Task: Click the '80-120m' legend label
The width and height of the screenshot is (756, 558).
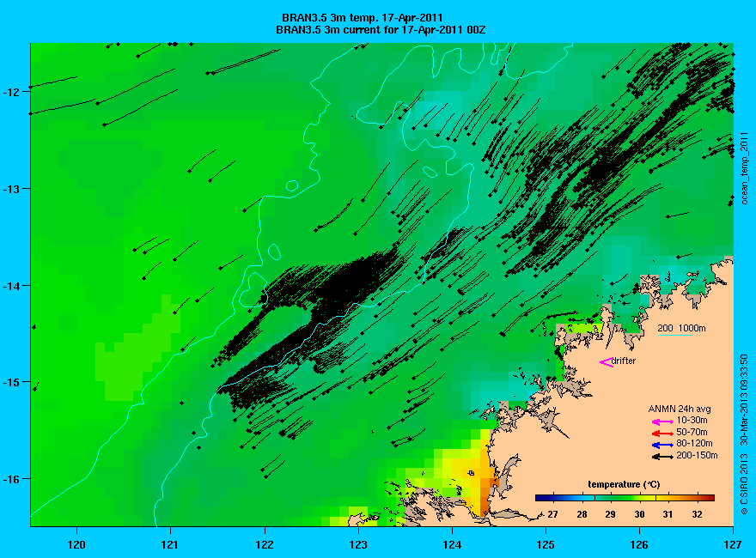Action: pyautogui.click(x=694, y=443)
